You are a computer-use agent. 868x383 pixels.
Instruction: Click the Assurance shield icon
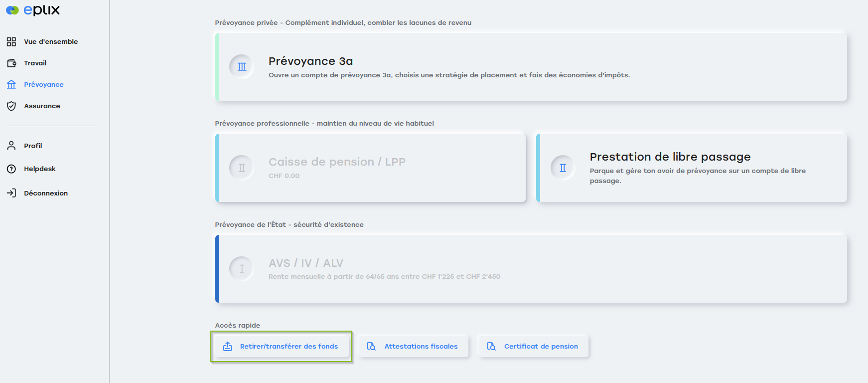[x=11, y=106]
